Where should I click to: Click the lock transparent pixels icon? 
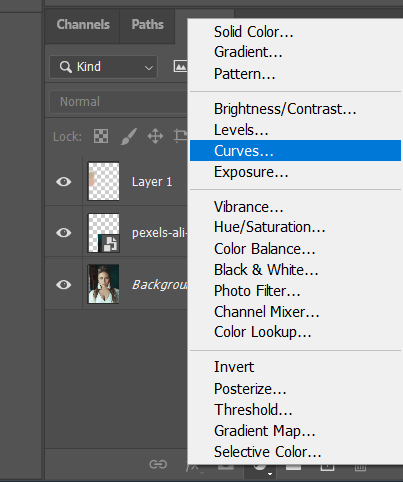point(101,136)
